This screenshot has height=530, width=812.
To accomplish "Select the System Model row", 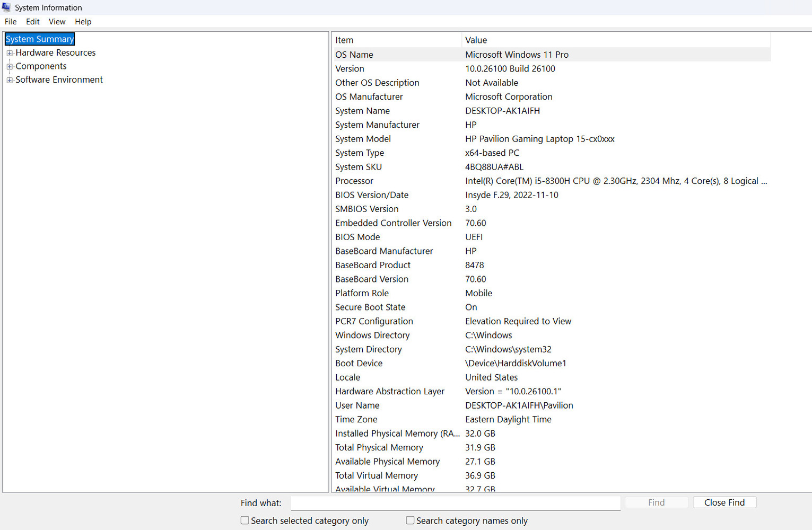I will (x=552, y=139).
